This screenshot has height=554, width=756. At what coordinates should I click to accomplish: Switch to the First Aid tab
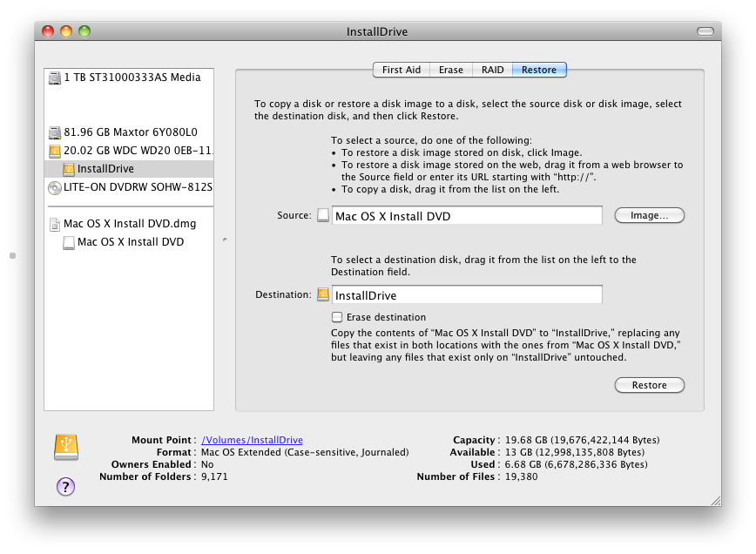coord(401,70)
